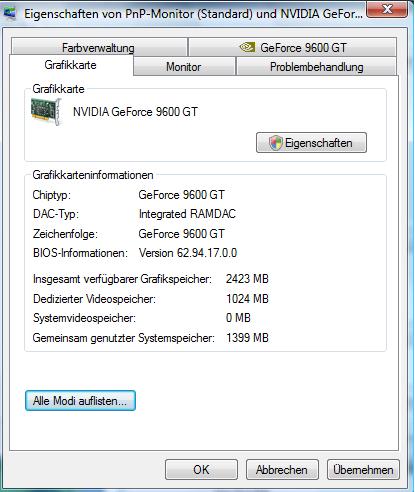415x492 pixels.
Task: Click the 1024 MB dedicated memory value
Action: coord(247,298)
